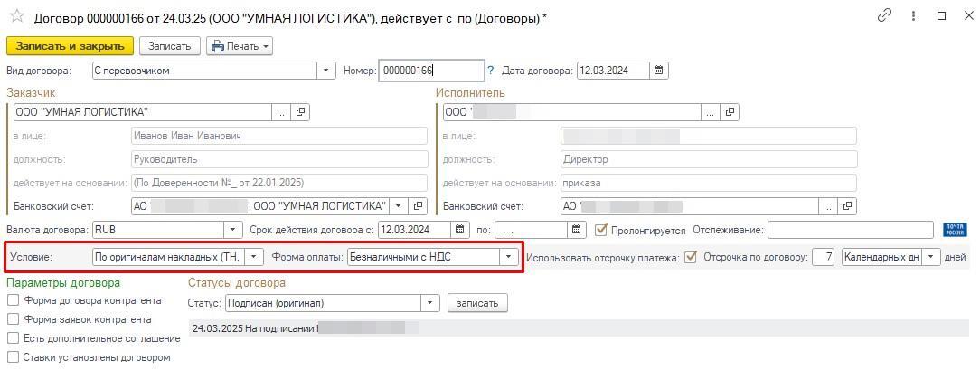The height and width of the screenshot is (389, 980).
Task: Toggle the Пролонгируется checkbox
Action: coord(601,230)
